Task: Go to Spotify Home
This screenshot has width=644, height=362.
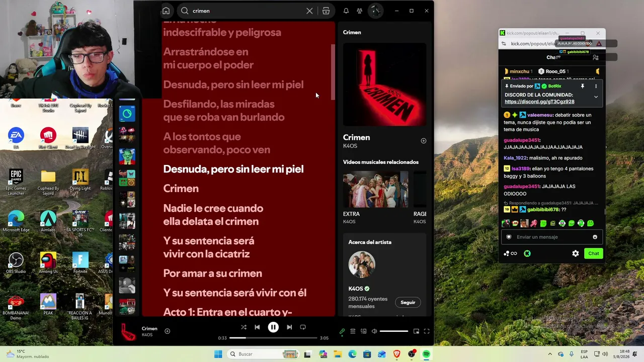Action: coord(166,11)
